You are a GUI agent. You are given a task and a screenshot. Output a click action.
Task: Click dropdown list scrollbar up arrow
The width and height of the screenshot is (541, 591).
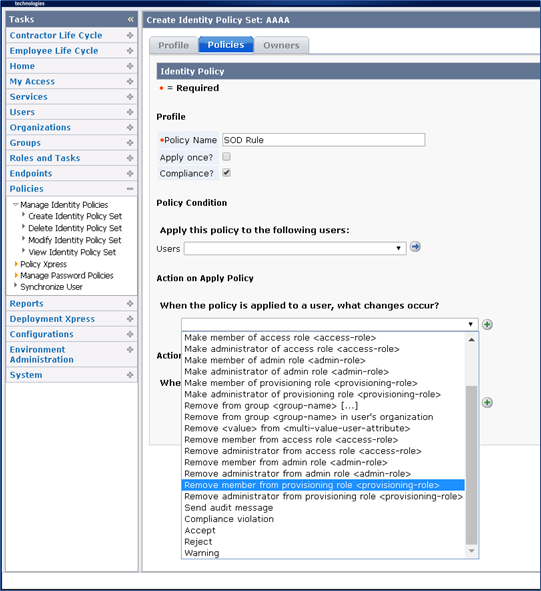point(471,340)
